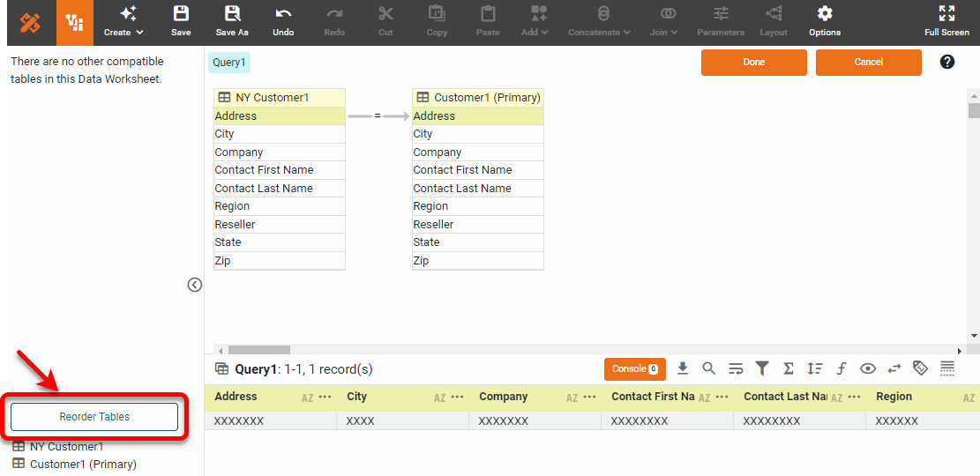The image size is (980, 476).
Task: Select NY Customer1 in the table list
Action: (x=66, y=447)
